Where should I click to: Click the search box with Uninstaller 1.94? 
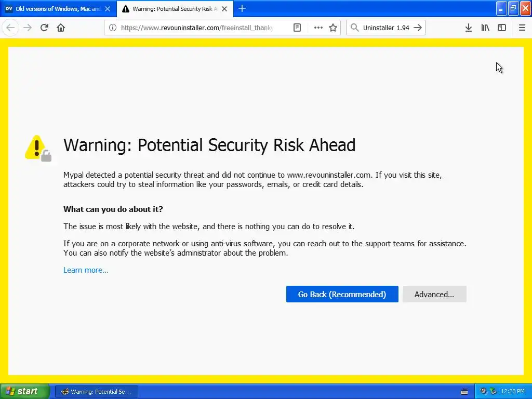click(386, 28)
